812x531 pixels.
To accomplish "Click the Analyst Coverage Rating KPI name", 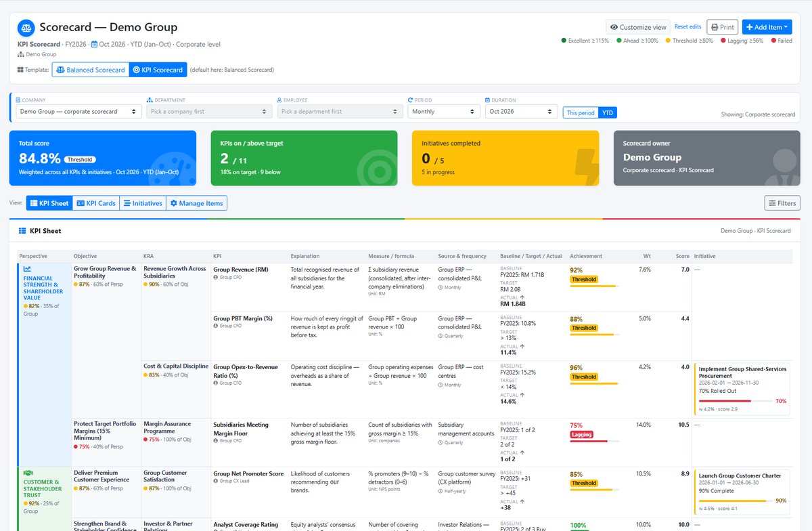I will (x=246, y=524).
